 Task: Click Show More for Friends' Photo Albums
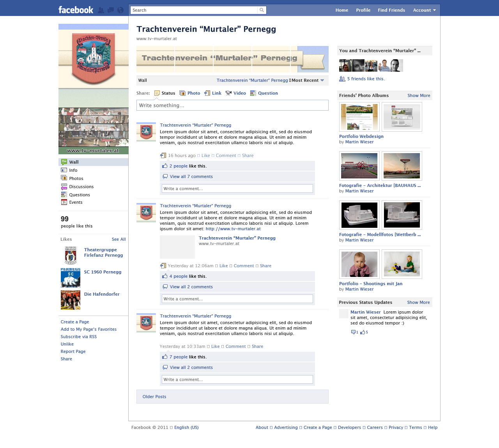(419, 95)
